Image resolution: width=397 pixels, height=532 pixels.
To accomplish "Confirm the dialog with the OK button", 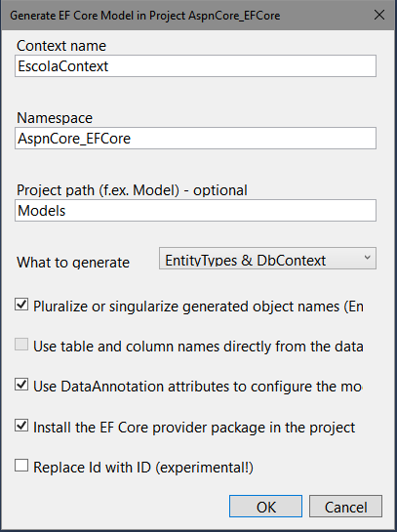I will pyautogui.click(x=265, y=507).
